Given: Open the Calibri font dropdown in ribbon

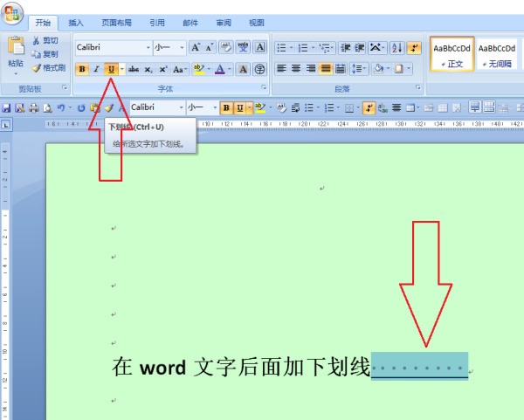Looking at the screenshot, I should coord(148,47).
